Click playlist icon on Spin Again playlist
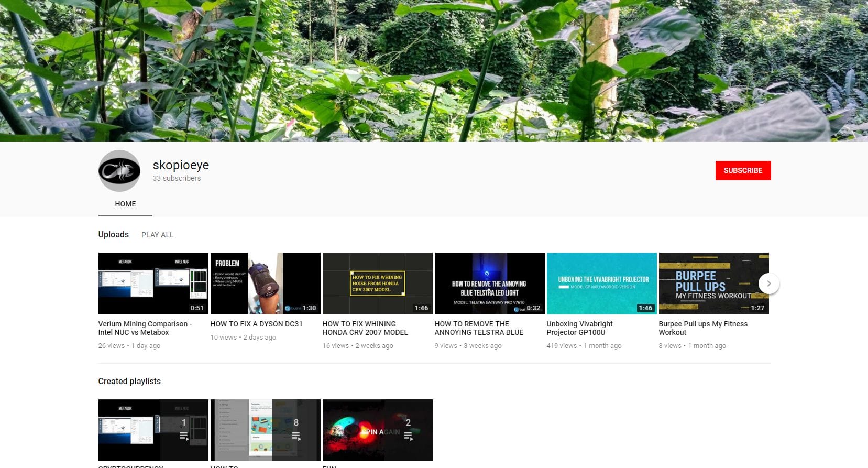Screen dimensions: 868x468 408,436
